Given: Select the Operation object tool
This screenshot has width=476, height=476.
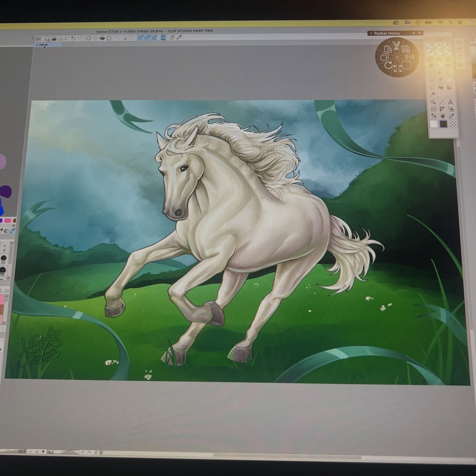Looking at the screenshot, I should pos(433,102).
